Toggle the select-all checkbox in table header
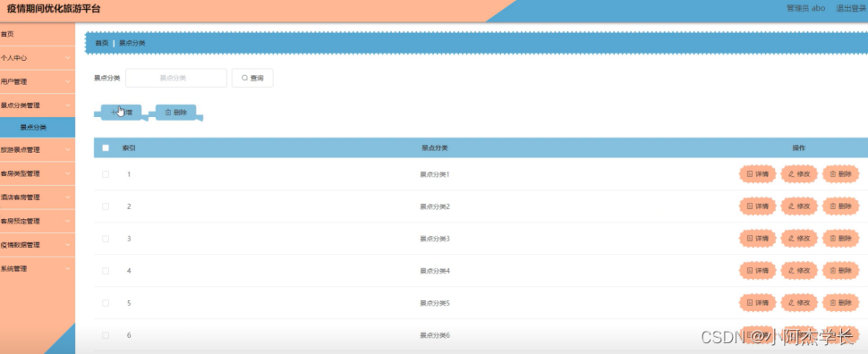The width and height of the screenshot is (868, 354). [x=106, y=147]
